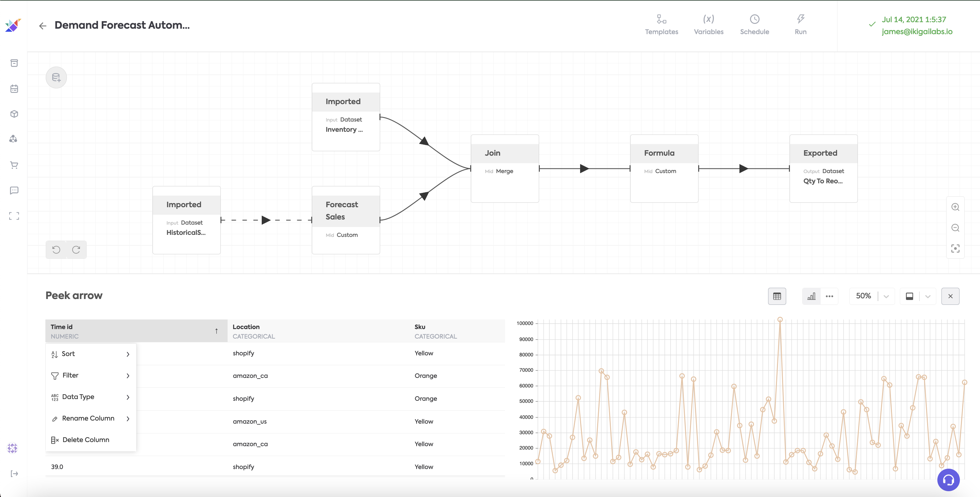
Task: Toggle Time id column sort arrow
Action: pyautogui.click(x=216, y=331)
